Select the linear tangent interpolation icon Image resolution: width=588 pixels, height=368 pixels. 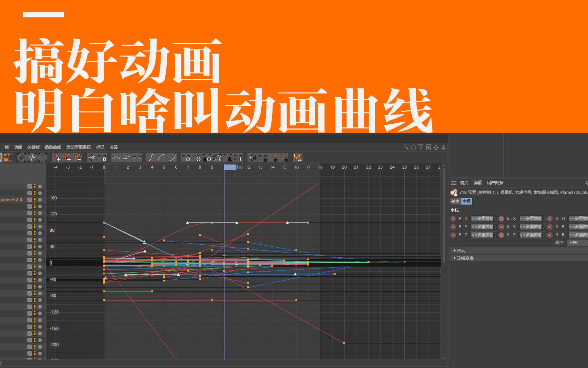116,158
